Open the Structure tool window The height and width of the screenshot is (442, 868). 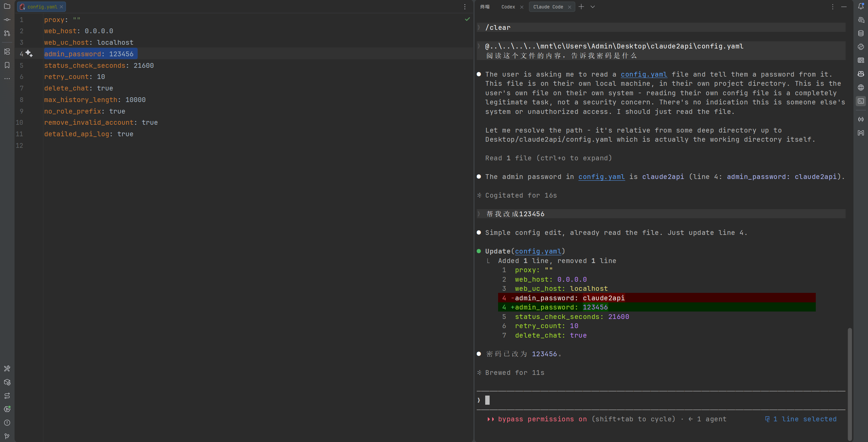7,52
